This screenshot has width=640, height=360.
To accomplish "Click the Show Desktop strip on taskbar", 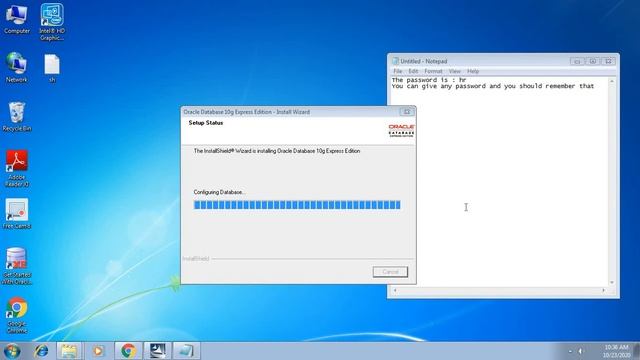I will pyautogui.click(x=636, y=351).
